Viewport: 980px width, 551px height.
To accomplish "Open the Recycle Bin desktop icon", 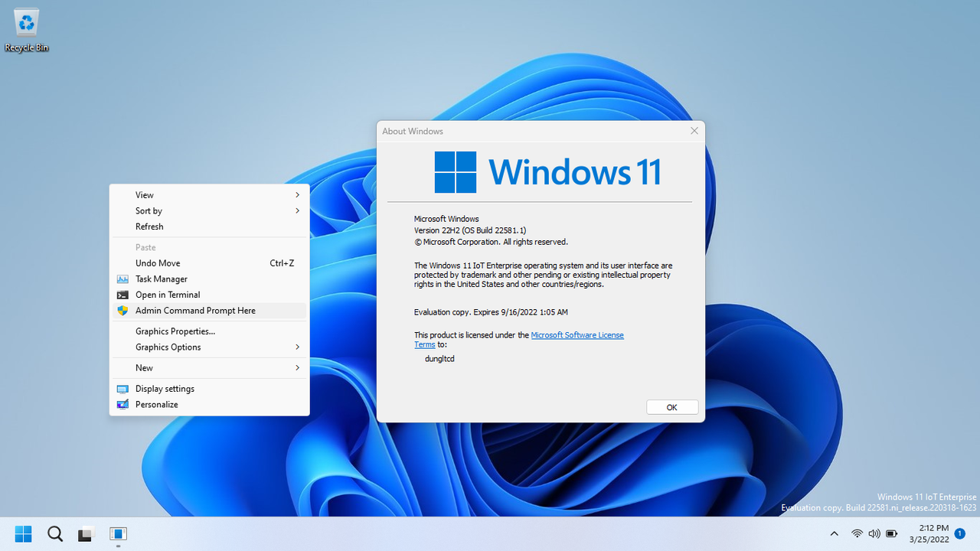I will tap(27, 31).
